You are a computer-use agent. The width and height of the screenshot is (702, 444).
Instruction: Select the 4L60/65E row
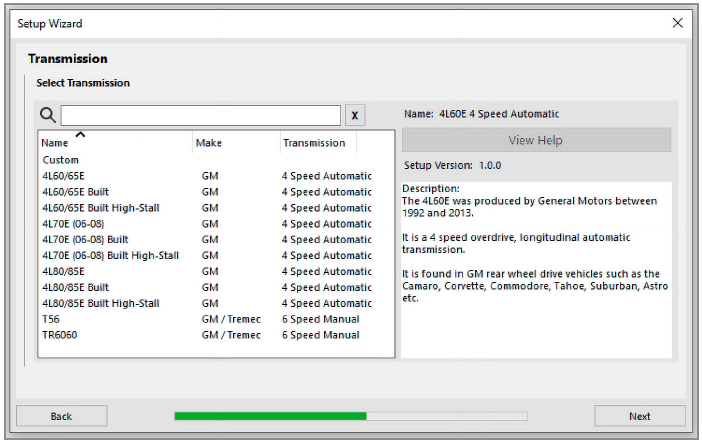tap(216, 176)
